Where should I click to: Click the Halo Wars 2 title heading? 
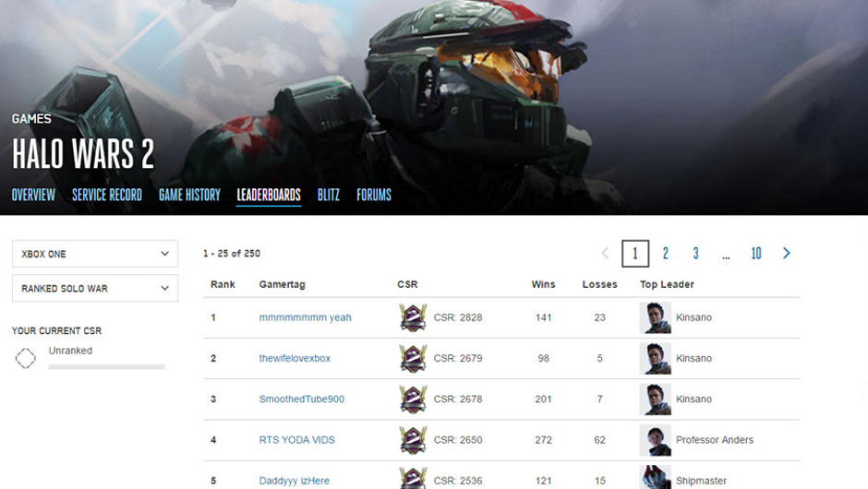[x=83, y=153]
